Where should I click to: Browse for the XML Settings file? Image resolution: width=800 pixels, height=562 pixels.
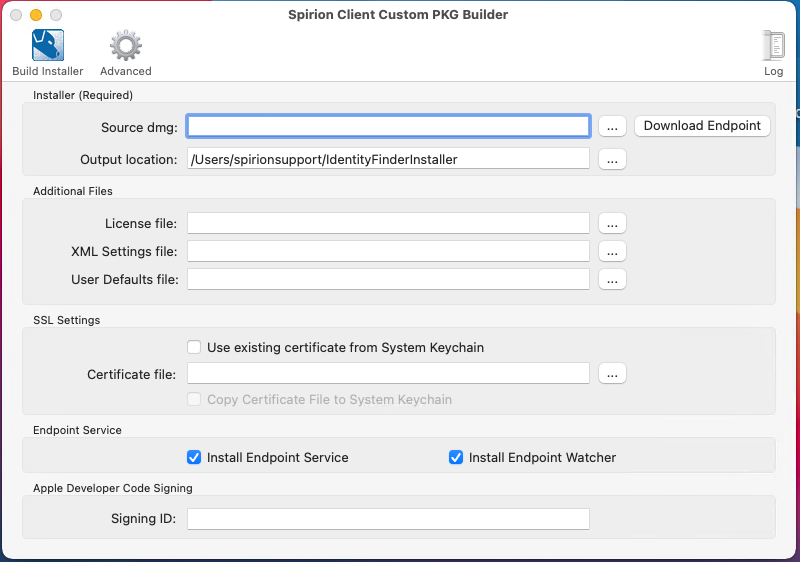pyautogui.click(x=613, y=251)
